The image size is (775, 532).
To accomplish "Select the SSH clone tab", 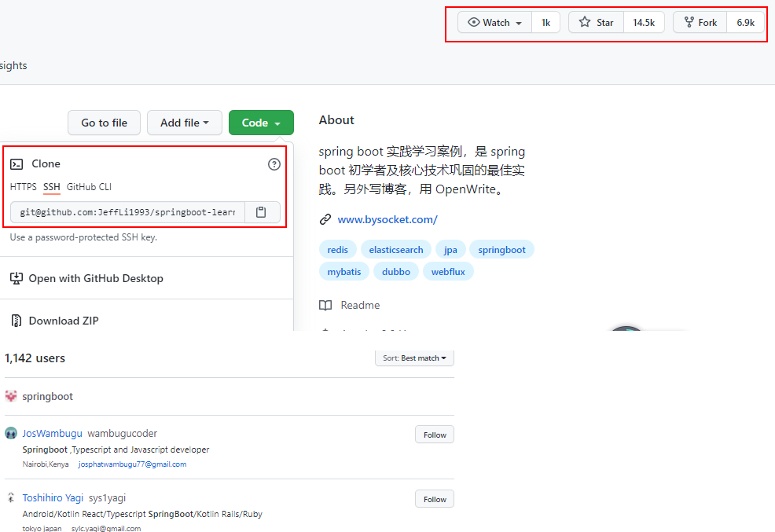I will (51, 187).
